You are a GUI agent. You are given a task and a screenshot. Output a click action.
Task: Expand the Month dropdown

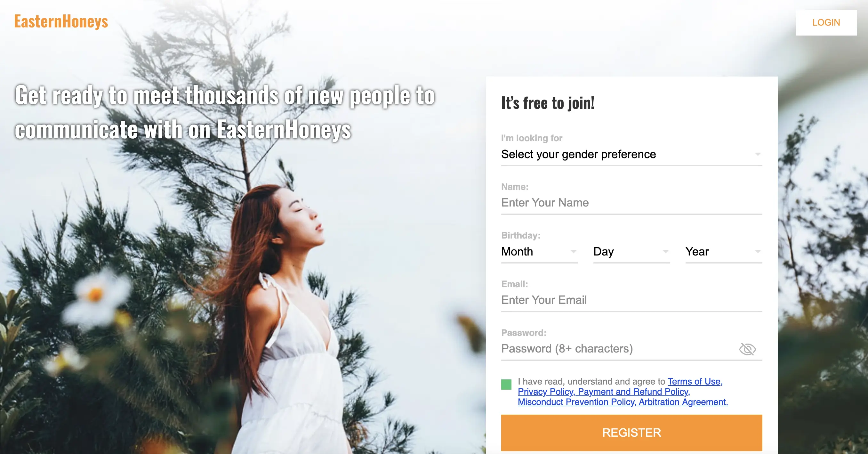[x=540, y=252]
